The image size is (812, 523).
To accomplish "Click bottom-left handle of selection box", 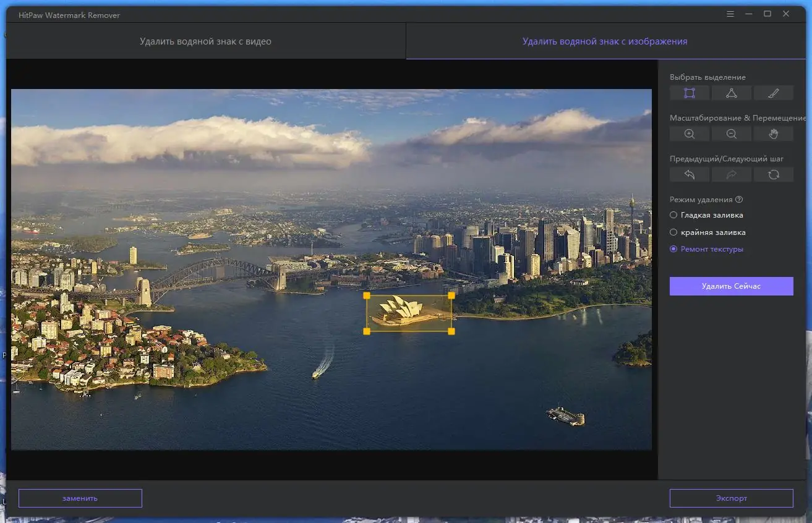I will pyautogui.click(x=367, y=331).
